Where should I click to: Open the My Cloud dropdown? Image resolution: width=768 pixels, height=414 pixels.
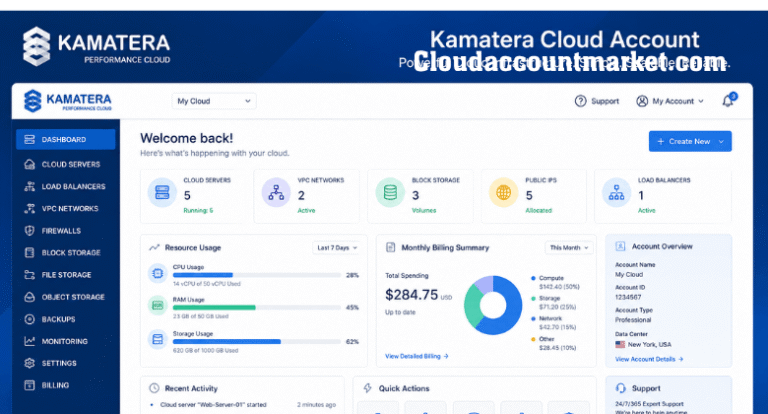pyautogui.click(x=214, y=101)
